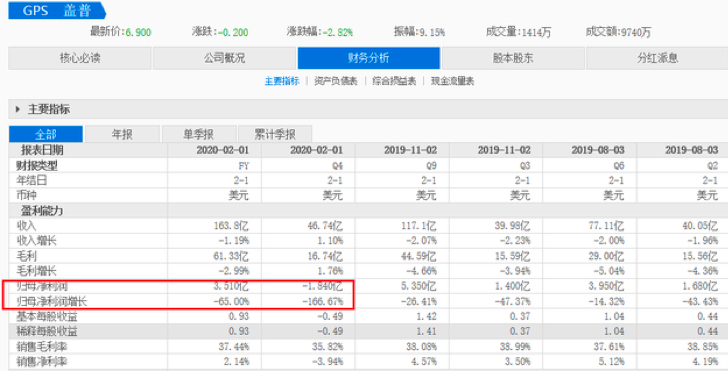Click the 主要指标 section header bar
728x373 pixels.
tap(368, 110)
